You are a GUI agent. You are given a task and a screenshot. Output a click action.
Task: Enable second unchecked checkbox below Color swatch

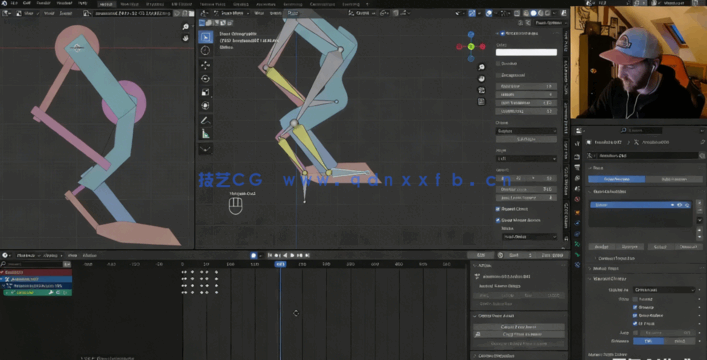click(498, 75)
